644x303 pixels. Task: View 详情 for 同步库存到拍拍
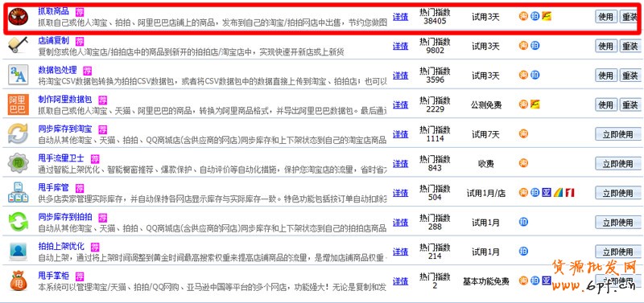pos(400,223)
